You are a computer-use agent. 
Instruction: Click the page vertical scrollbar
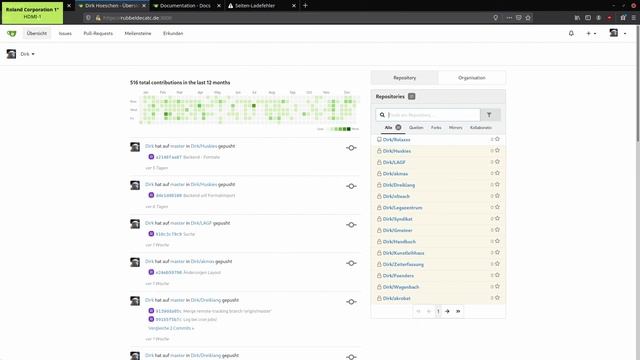(x=638, y=83)
